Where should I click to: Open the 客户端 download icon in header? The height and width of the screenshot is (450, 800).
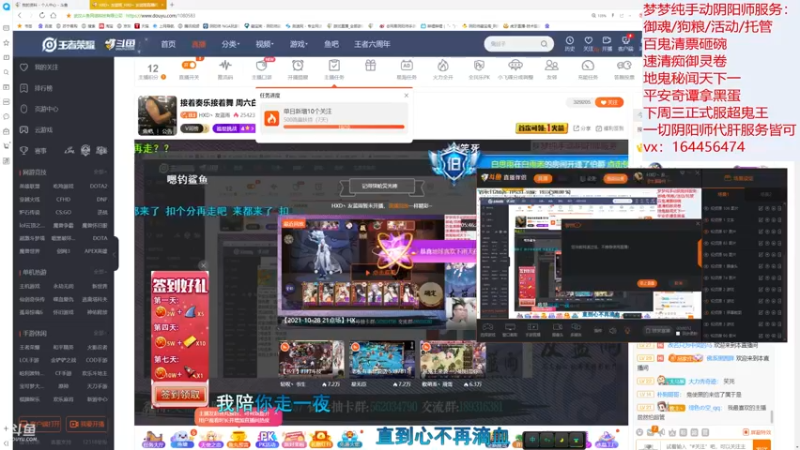626,41
